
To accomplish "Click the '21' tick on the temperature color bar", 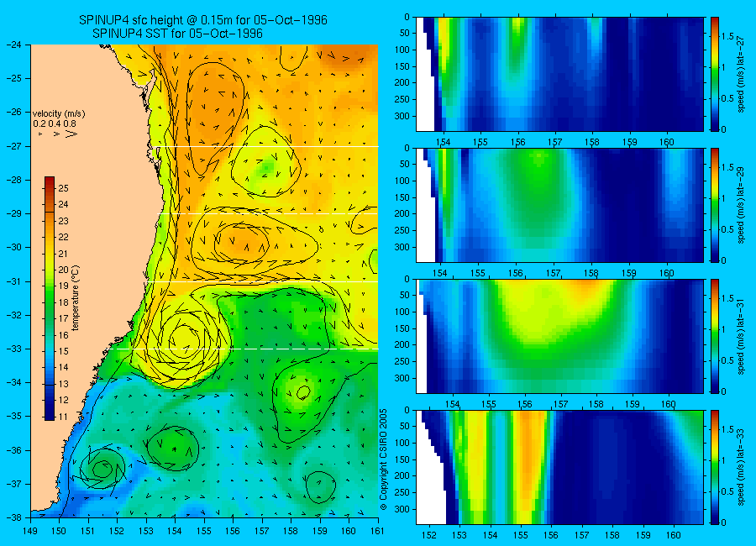I will (63, 254).
